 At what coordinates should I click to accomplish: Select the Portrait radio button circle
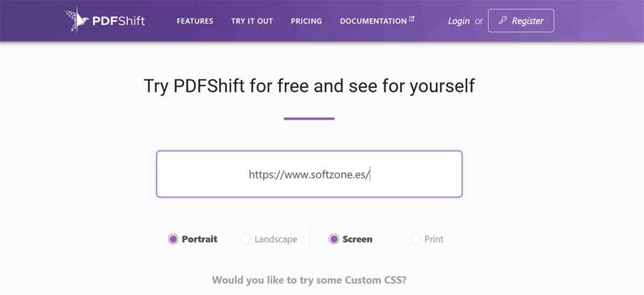click(x=172, y=239)
